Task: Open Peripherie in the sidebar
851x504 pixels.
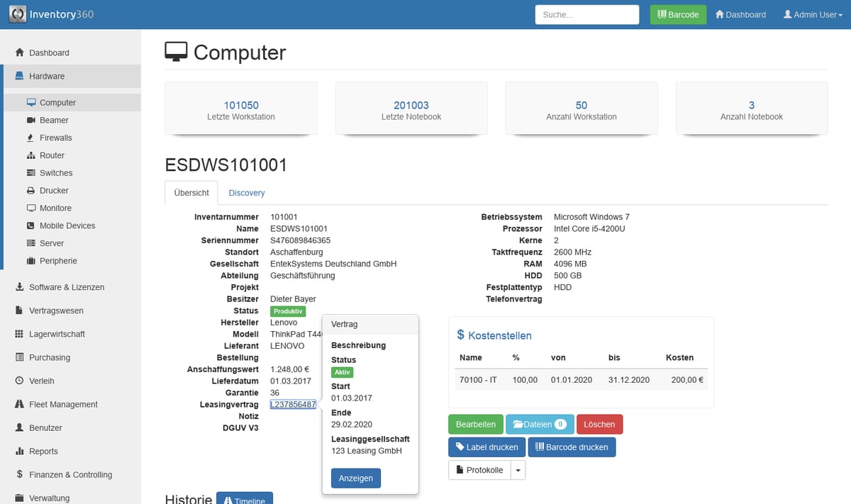Action: [x=58, y=261]
